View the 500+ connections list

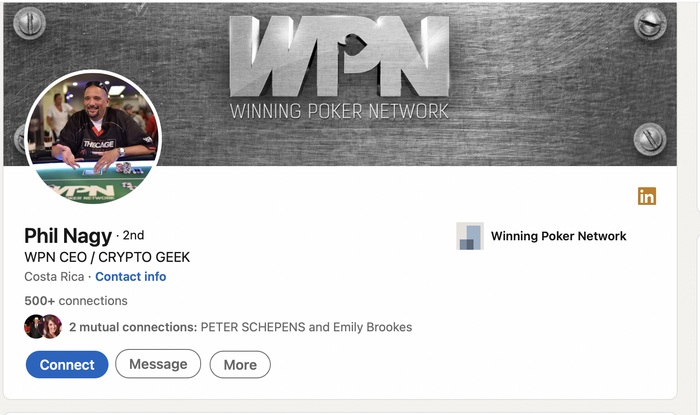pos(76,301)
